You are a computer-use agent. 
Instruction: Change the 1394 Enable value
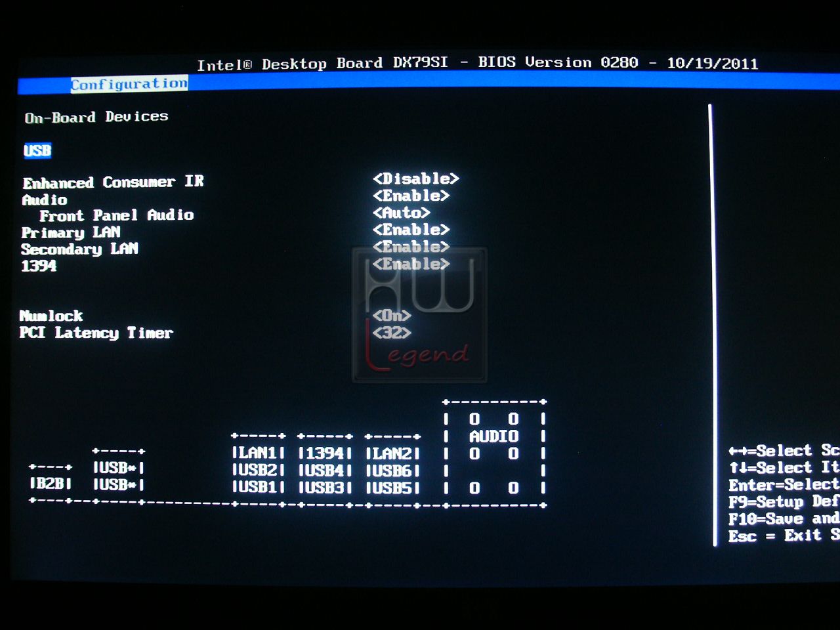(411, 264)
